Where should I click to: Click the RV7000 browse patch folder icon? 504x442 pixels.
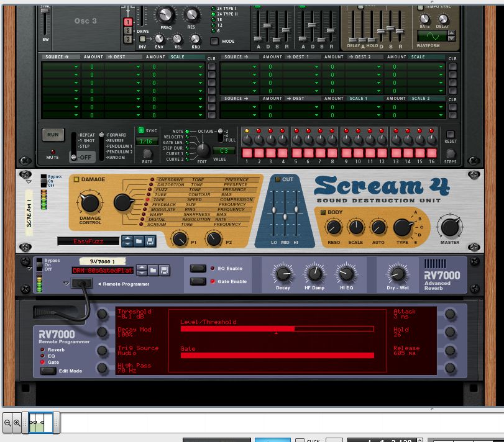point(153,271)
